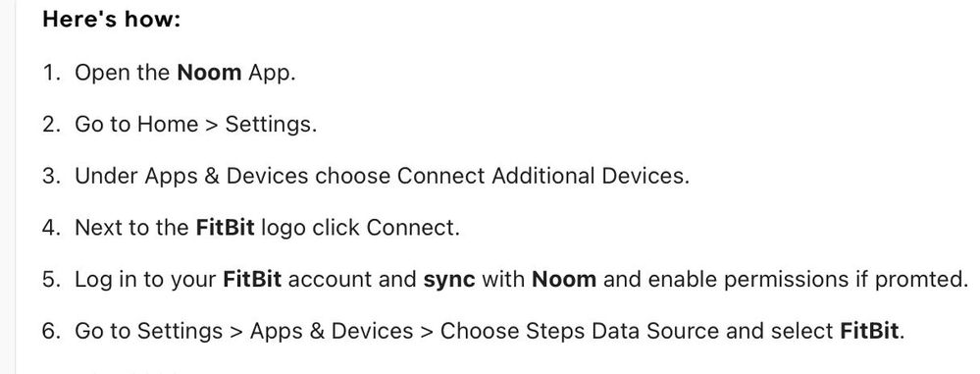Click "Connect Additional Devices" text

542,176
